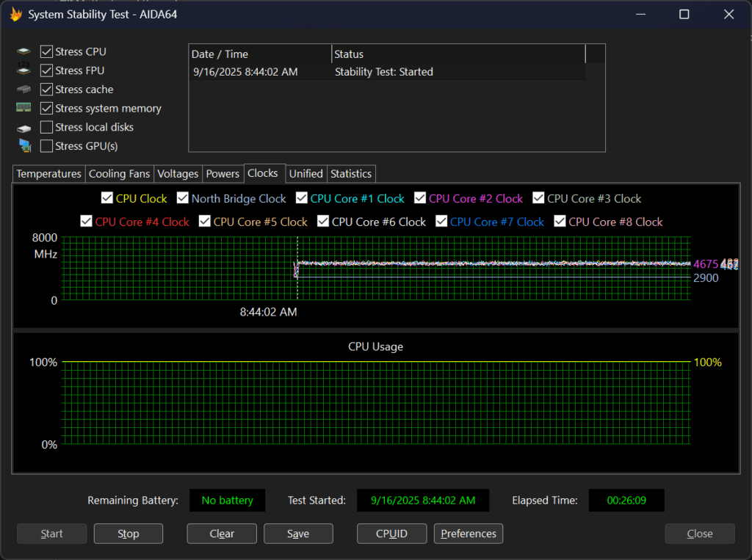Screen dimensions: 752x560
Task: Click the Test Started timestamp field
Action: point(423,501)
